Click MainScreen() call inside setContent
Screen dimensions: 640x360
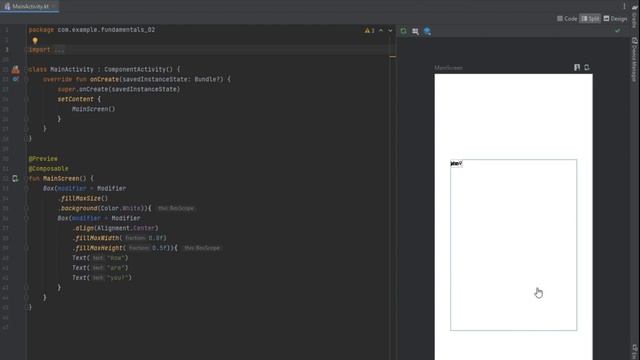coord(93,109)
